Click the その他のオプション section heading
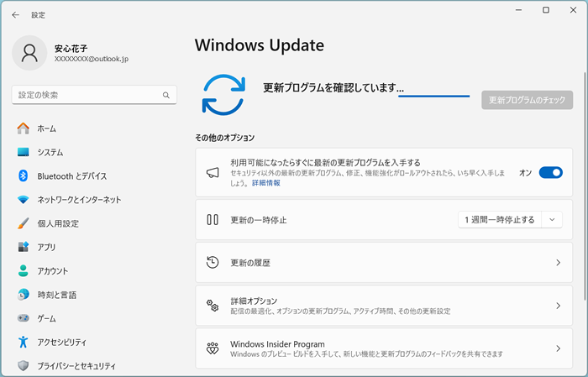This screenshot has height=377, width=588. [x=224, y=138]
